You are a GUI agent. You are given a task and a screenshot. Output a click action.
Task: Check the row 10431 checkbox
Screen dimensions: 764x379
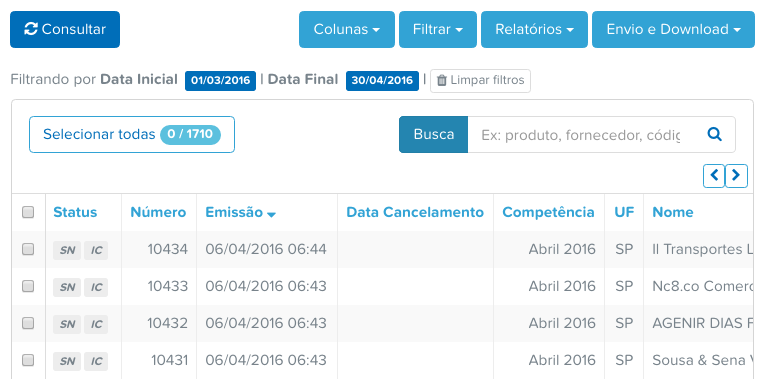(28, 360)
